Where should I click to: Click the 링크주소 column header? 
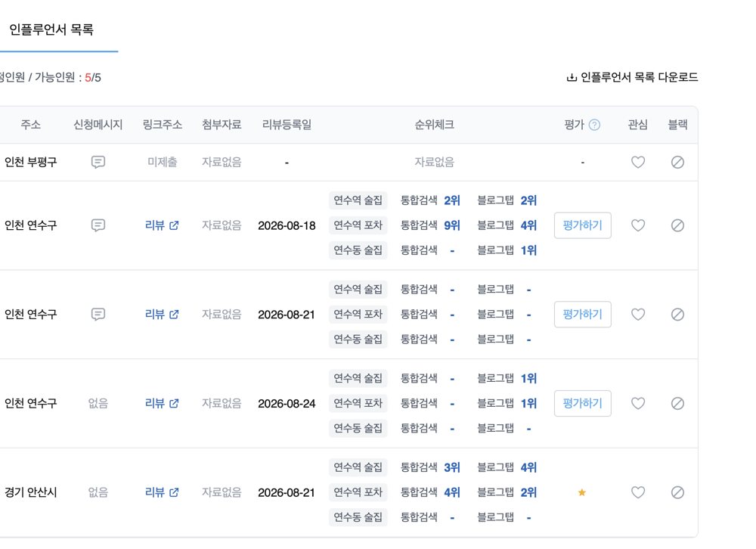pos(163,125)
